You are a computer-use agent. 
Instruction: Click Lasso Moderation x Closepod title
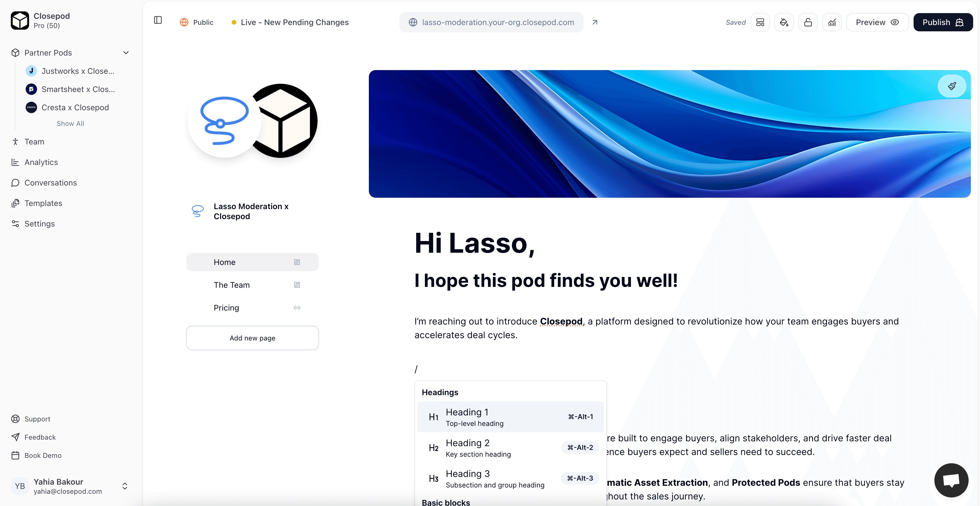251,211
